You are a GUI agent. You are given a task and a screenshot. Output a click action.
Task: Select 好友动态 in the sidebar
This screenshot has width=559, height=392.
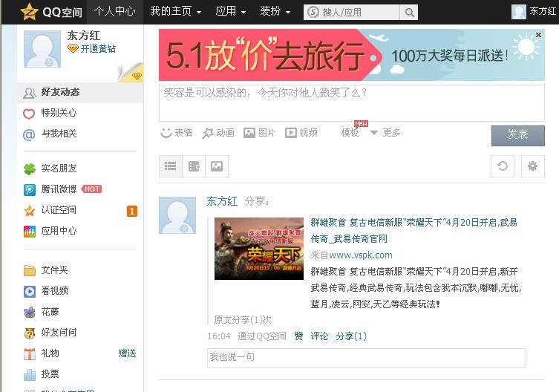80,92
